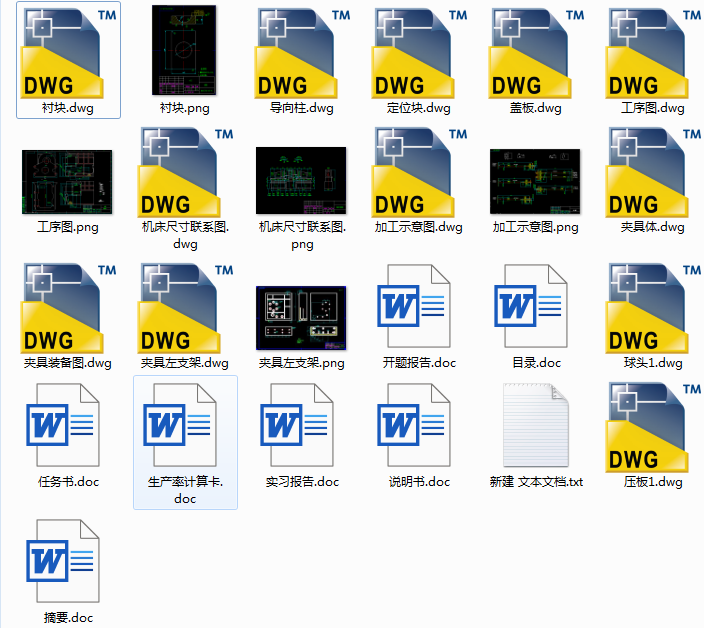
Task: Click the file name 工序图.png
Action: pos(68,227)
